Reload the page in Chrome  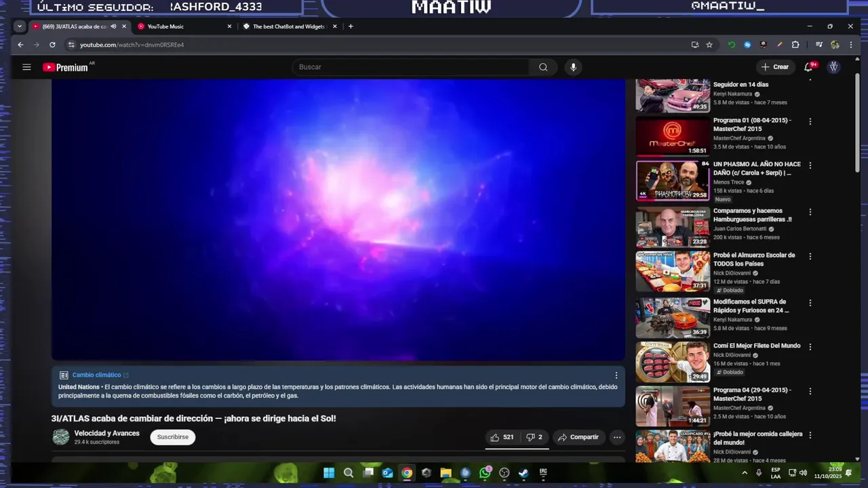pyautogui.click(x=52, y=45)
